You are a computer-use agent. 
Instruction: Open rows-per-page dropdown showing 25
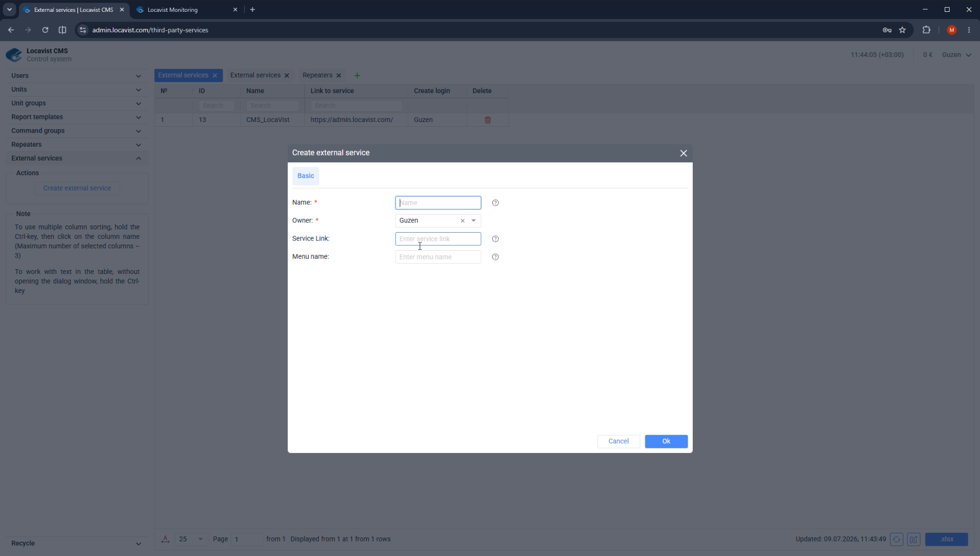pos(191,539)
